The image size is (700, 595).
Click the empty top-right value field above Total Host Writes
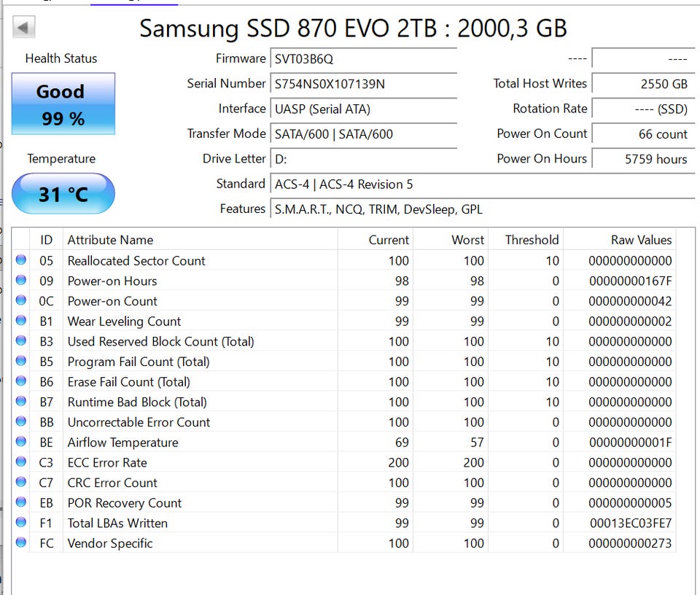[x=643, y=59]
